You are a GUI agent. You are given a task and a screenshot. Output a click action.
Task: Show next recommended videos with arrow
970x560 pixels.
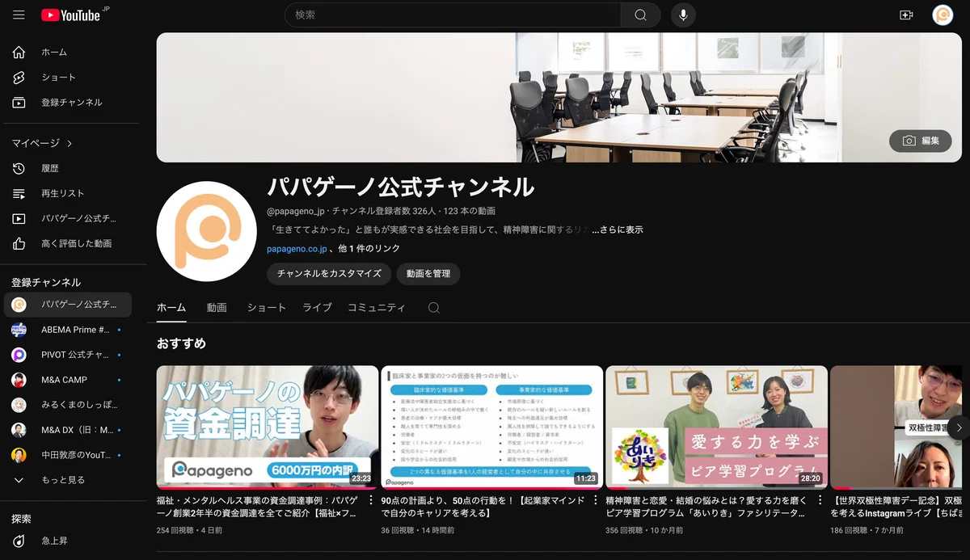[959, 427]
